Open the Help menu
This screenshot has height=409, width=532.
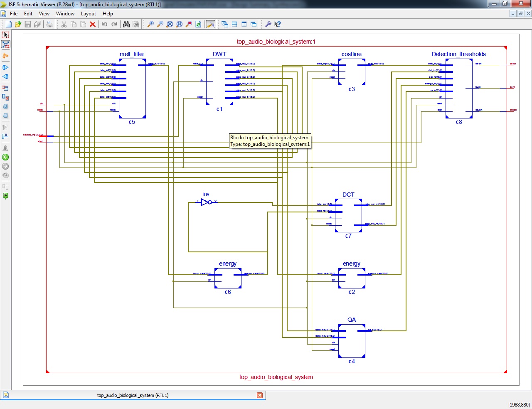[x=108, y=14]
